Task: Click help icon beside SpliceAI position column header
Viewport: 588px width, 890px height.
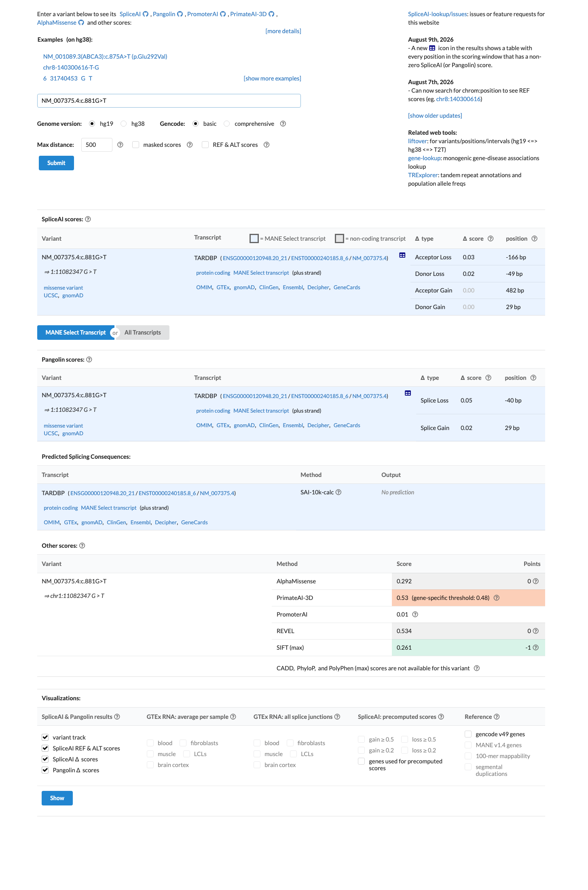Action: [x=534, y=239]
